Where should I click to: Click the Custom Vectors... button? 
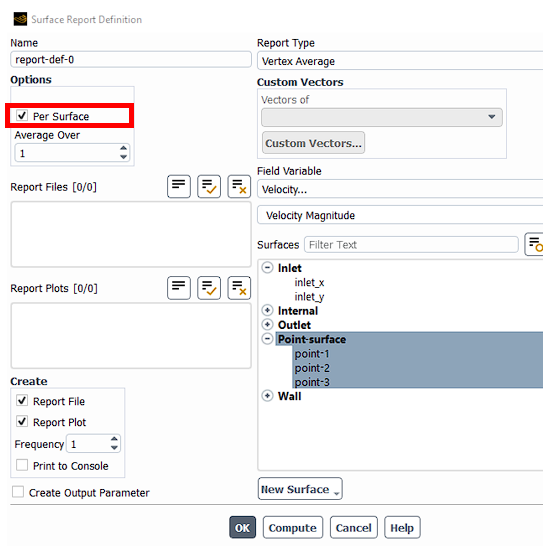point(313,143)
